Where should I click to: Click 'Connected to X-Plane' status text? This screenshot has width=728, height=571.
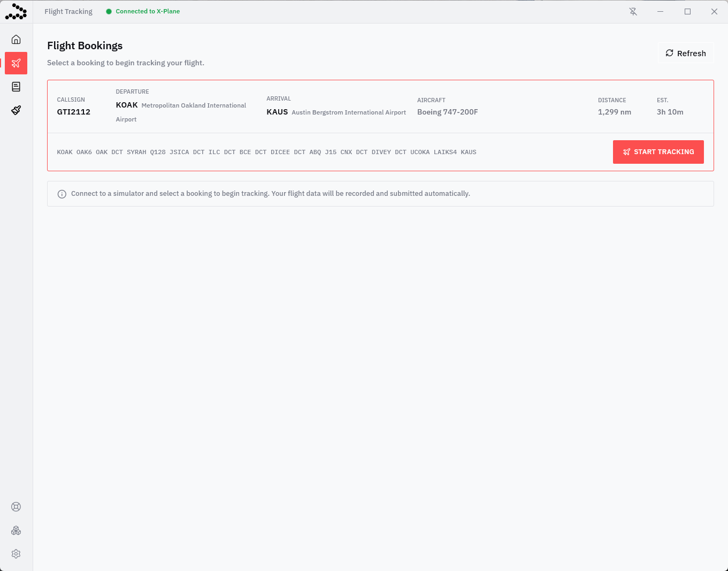(x=148, y=11)
